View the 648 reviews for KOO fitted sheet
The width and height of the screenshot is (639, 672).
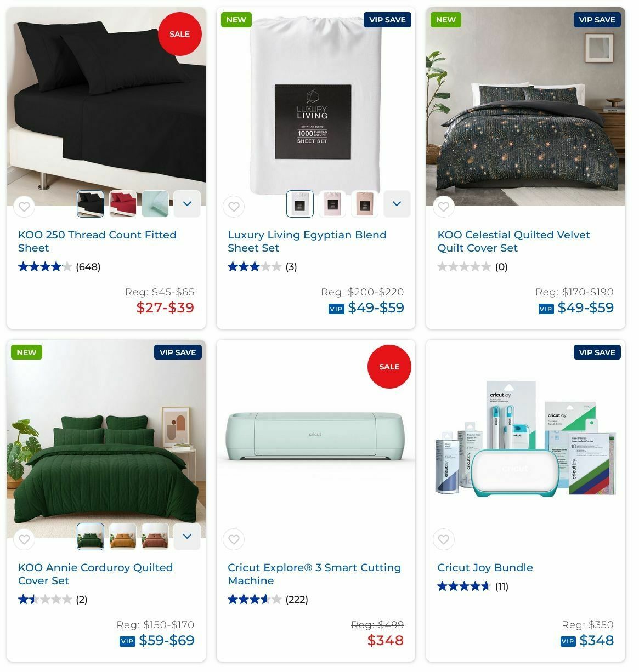(88, 267)
